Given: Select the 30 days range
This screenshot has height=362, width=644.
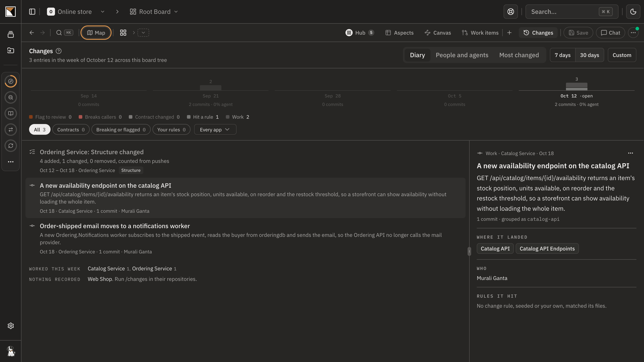Looking at the screenshot, I should 589,55.
